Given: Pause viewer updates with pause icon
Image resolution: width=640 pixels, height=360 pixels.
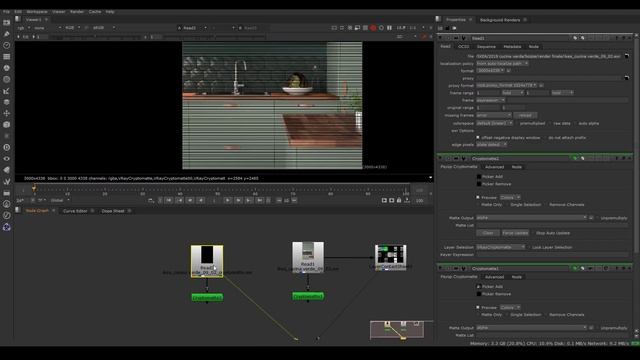Looking at the screenshot, I should pos(389,28).
